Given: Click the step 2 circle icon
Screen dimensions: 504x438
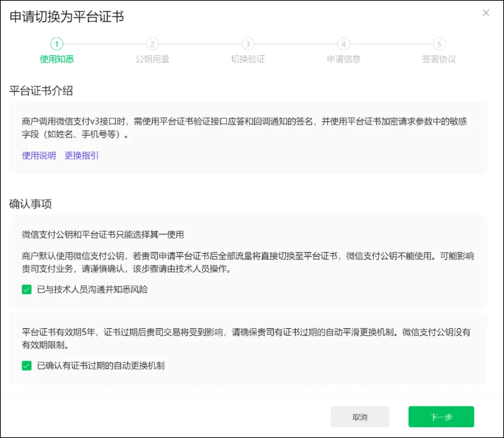Looking at the screenshot, I should click(x=152, y=44).
